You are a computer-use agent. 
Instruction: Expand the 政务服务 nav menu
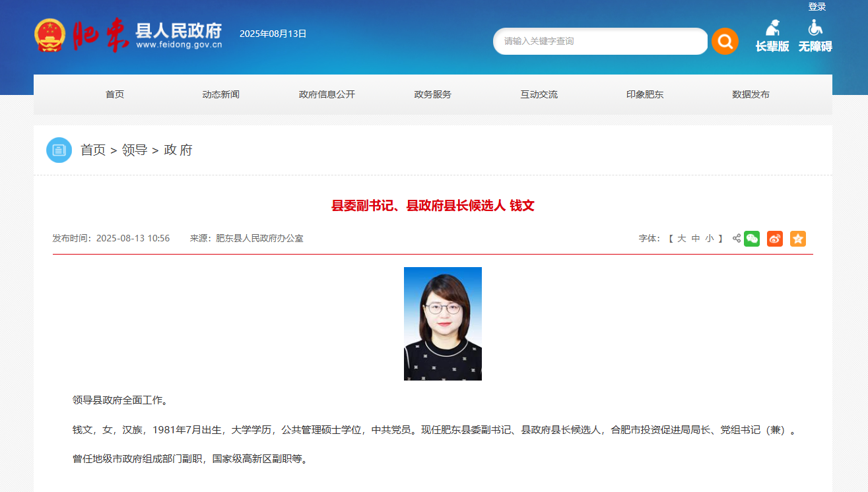(433, 94)
